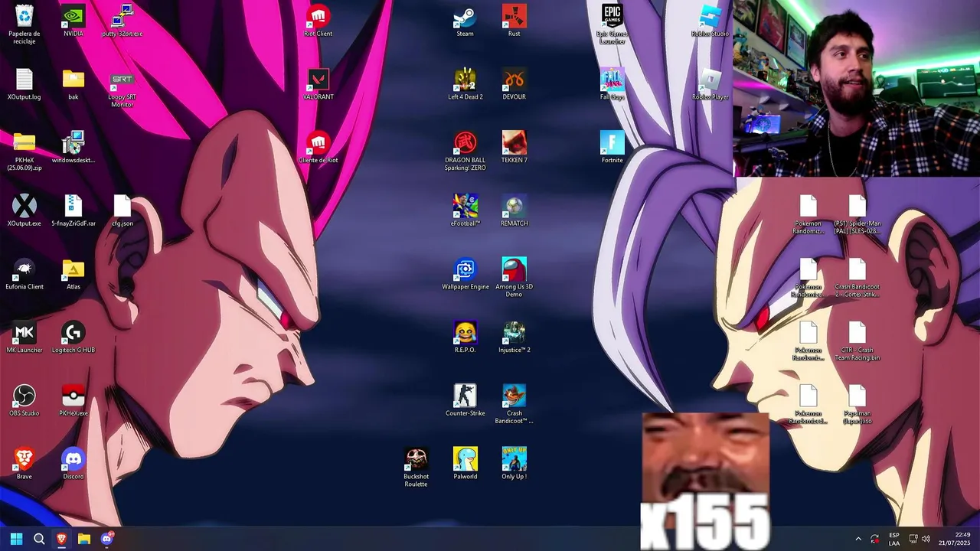Open File Explorer from the taskbar
Image resolution: width=980 pixels, height=551 pixels.
point(84,539)
